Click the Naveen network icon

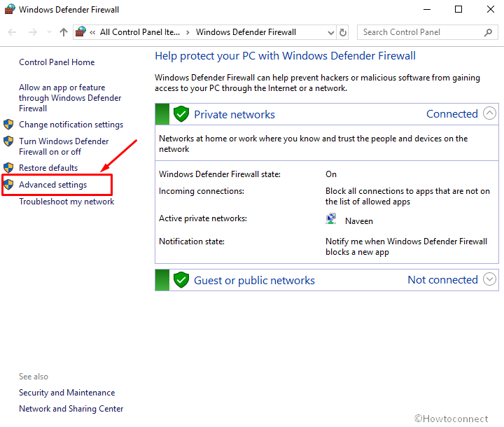pos(330,218)
